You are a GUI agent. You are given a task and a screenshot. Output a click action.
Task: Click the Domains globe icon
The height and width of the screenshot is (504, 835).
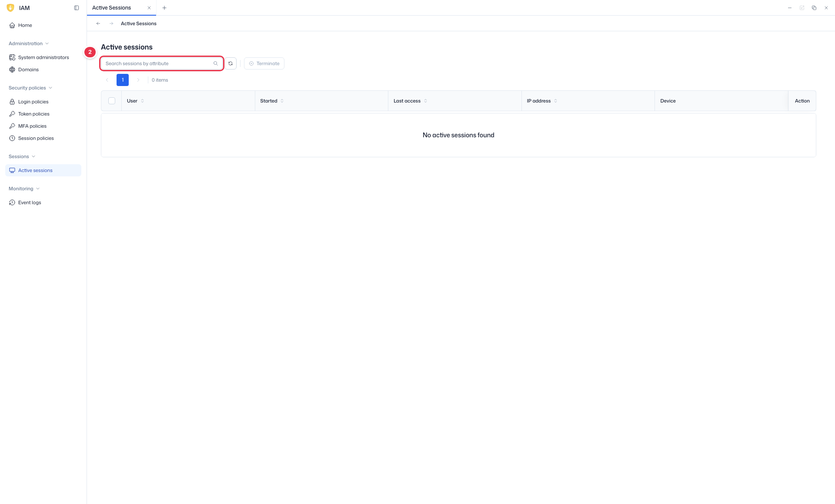[x=12, y=70]
